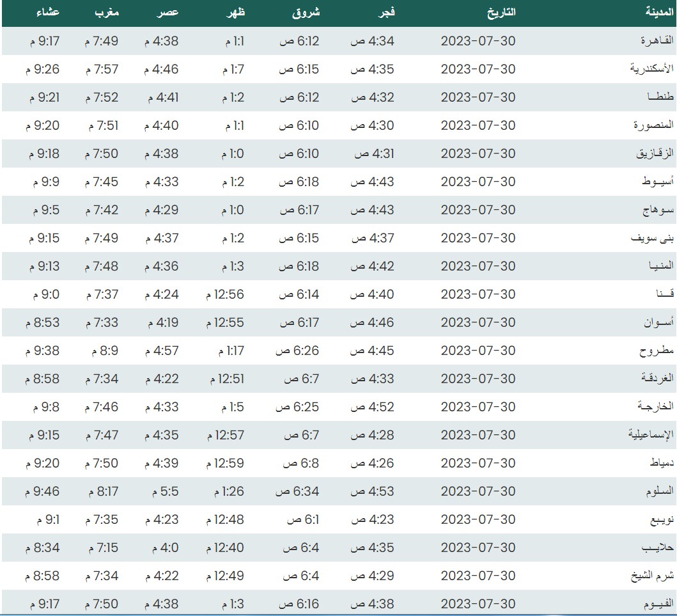Click the Dhuhr time for قنا
Image resolution: width=677 pixels, height=616 pixels.
(x=224, y=294)
